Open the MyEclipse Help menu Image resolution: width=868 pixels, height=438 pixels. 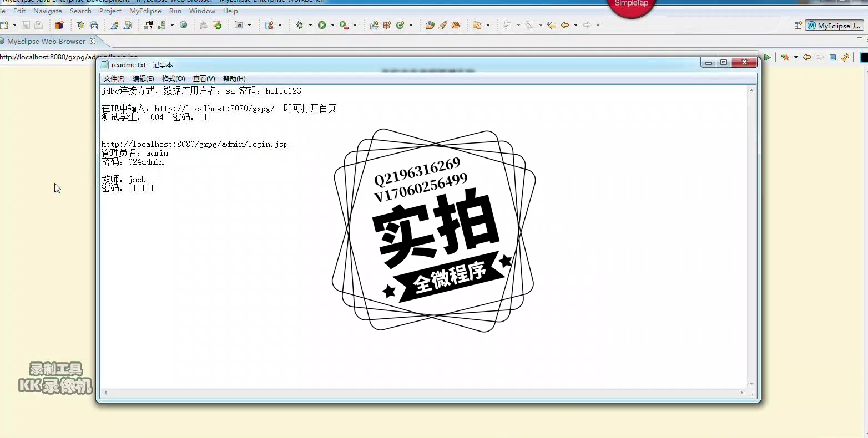click(x=230, y=11)
